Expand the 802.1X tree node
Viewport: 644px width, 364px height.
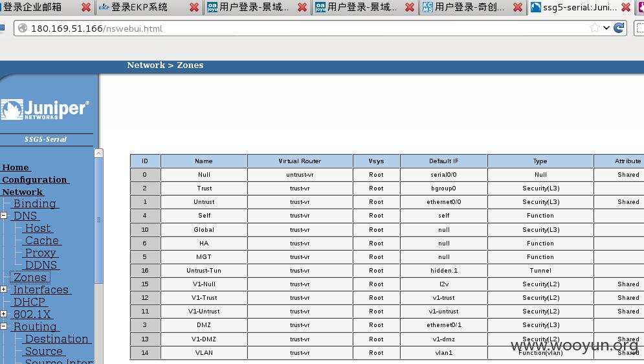click(x=4, y=314)
